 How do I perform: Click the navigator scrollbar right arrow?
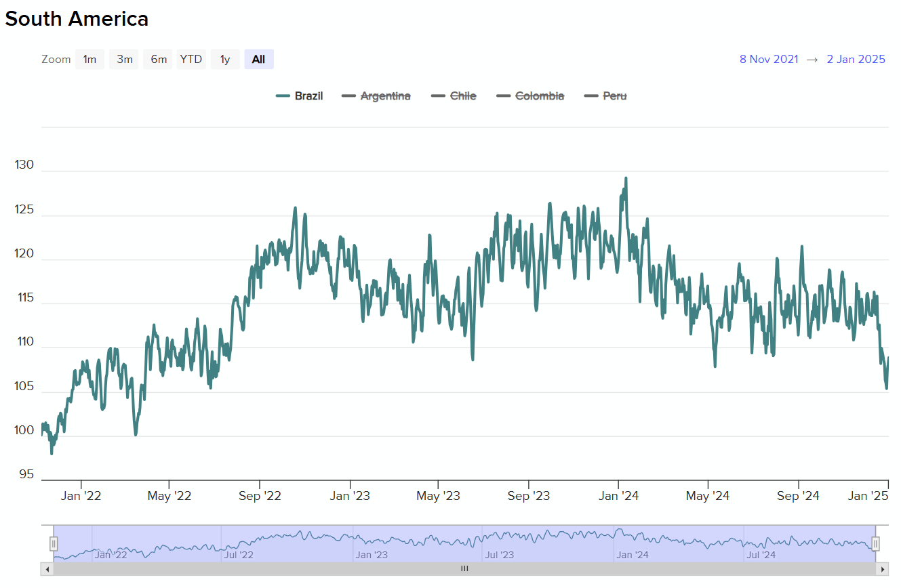point(882,569)
